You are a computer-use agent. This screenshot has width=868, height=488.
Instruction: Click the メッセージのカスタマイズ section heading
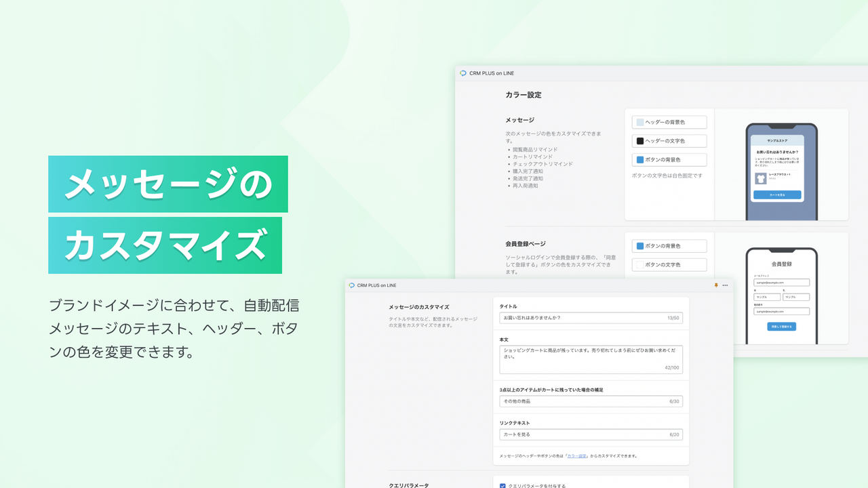pyautogui.click(x=419, y=307)
